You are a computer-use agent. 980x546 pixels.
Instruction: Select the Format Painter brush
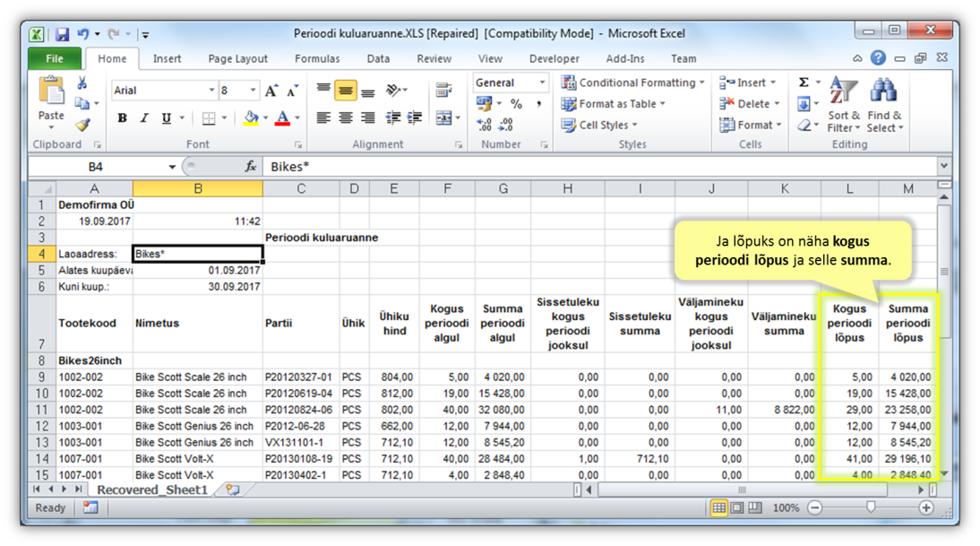pyautogui.click(x=82, y=126)
